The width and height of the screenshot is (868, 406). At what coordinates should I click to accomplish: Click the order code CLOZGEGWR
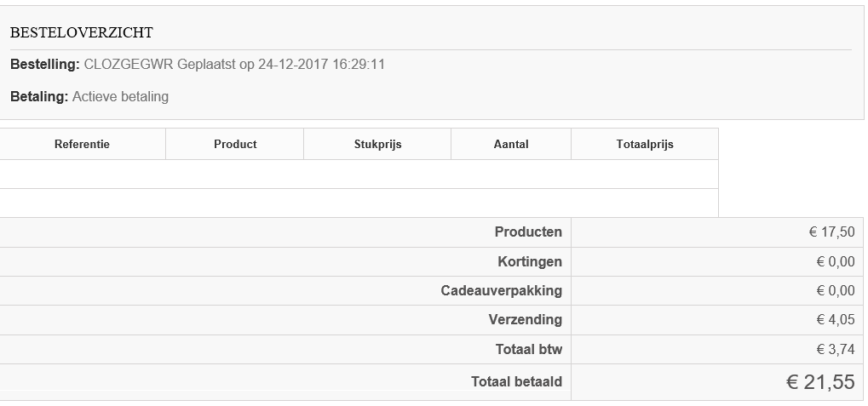click(x=129, y=64)
